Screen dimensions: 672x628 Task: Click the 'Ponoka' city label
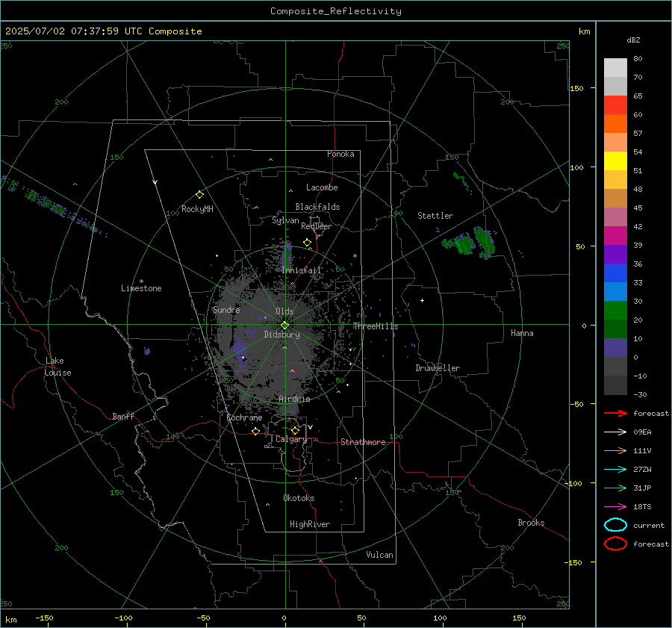[340, 154]
